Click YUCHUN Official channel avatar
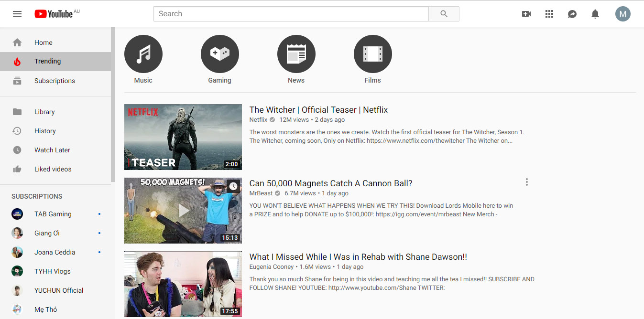 point(17,290)
